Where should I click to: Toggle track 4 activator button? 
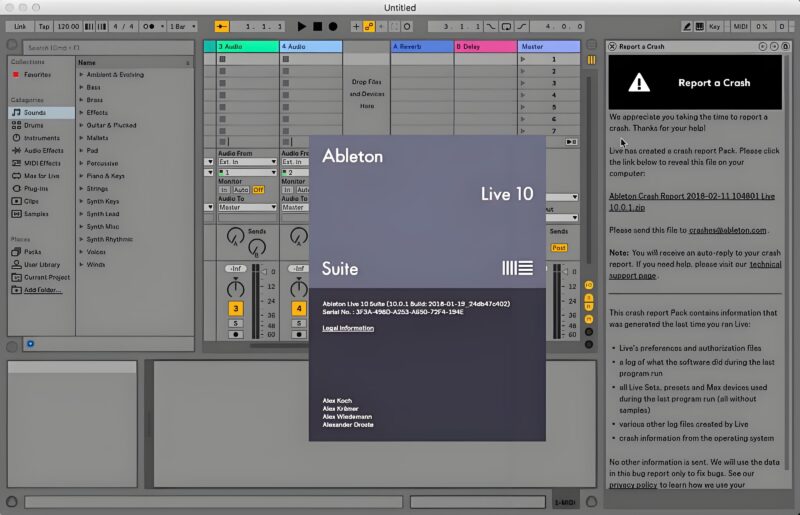coord(299,308)
